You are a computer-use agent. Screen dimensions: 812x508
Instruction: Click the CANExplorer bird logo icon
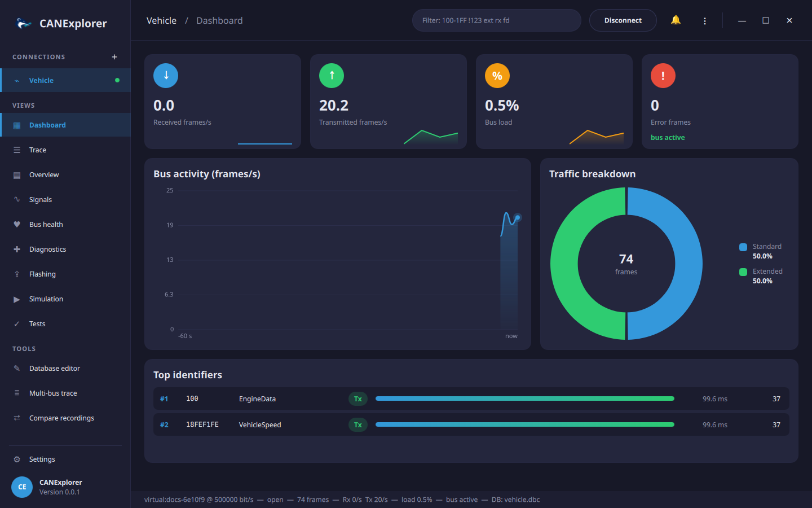pos(24,23)
